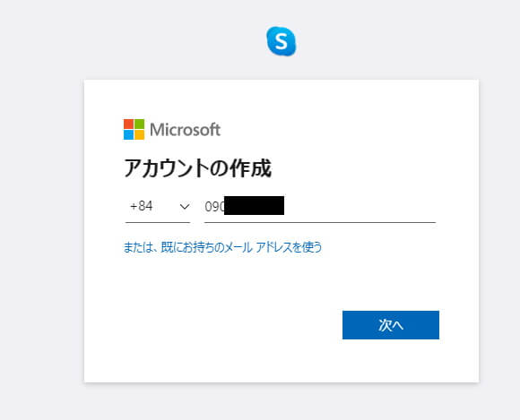Open the +84 country code dropdown
Viewport: 520px width, 420px height.
click(x=158, y=206)
